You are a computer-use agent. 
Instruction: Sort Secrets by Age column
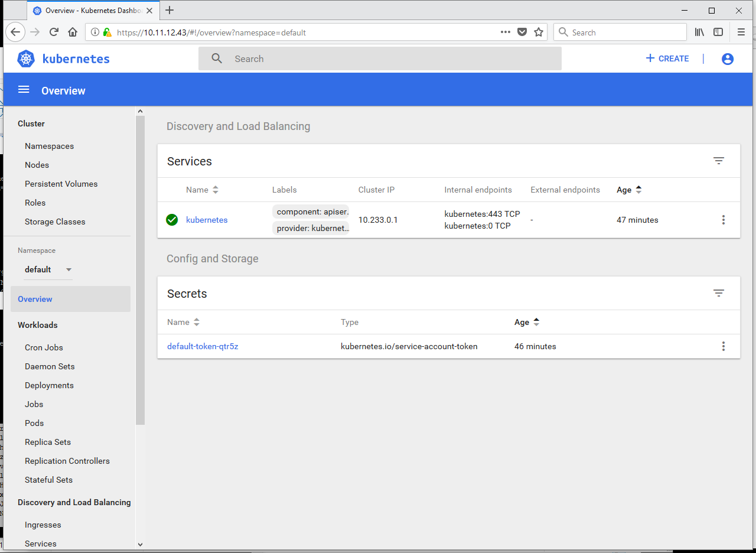point(527,322)
